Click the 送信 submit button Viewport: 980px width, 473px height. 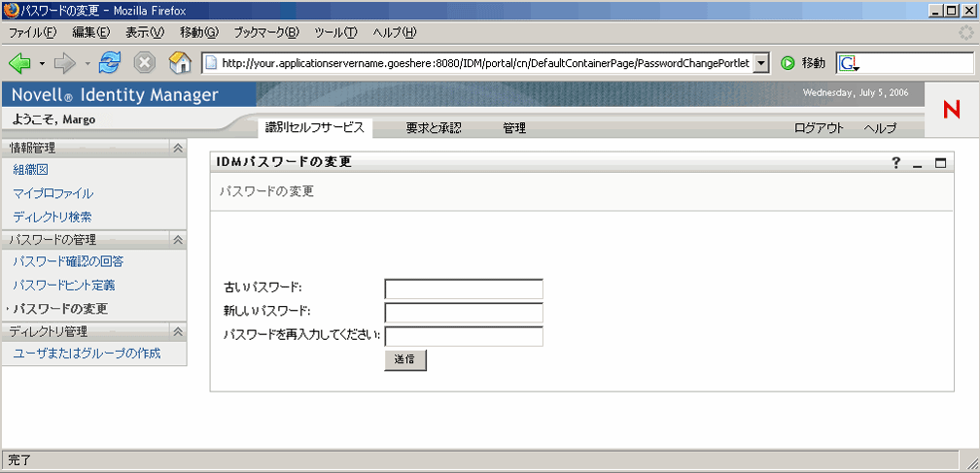[x=405, y=360]
